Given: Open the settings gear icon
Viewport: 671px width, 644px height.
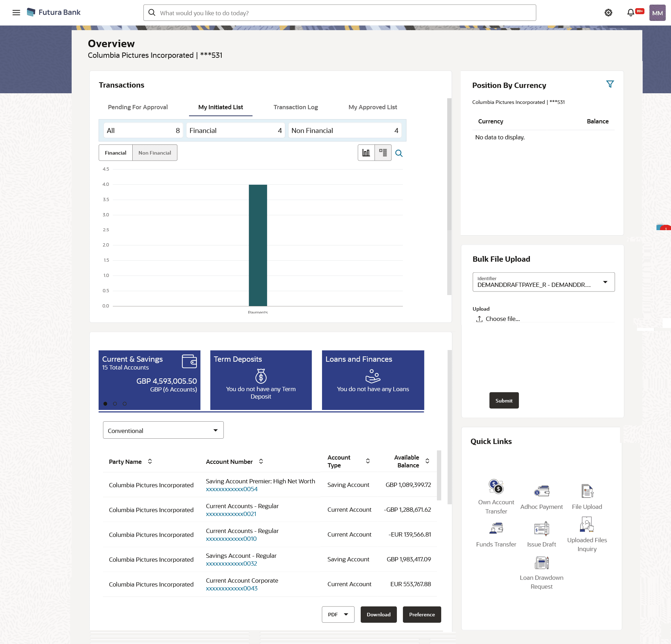Looking at the screenshot, I should click(x=608, y=13).
